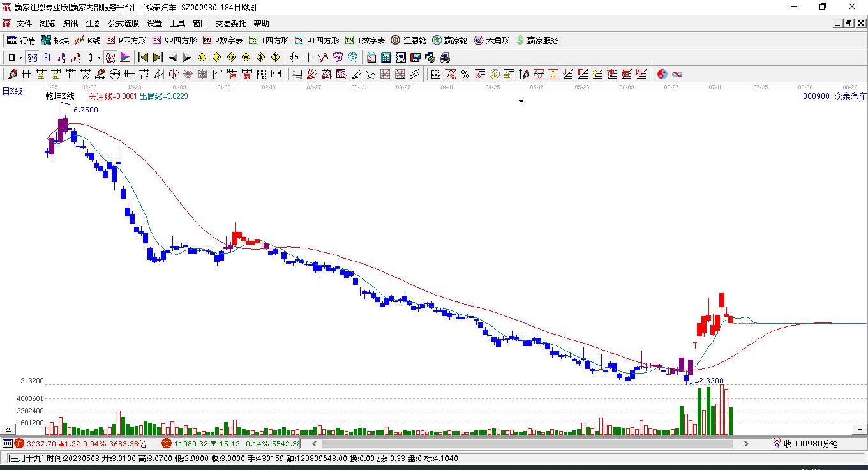The height and width of the screenshot is (470, 868).
Task: Click the 6.7500 high price label
Action: [x=86, y=110]
